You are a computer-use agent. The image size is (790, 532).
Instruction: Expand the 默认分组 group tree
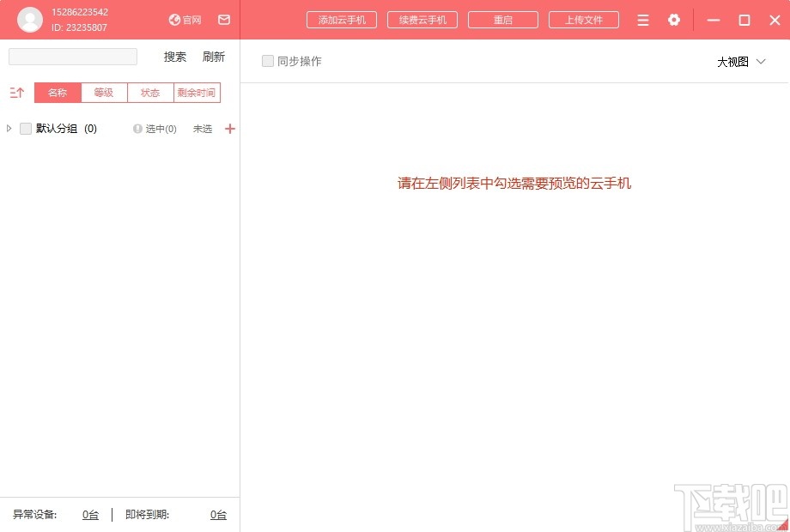(9, 128)
